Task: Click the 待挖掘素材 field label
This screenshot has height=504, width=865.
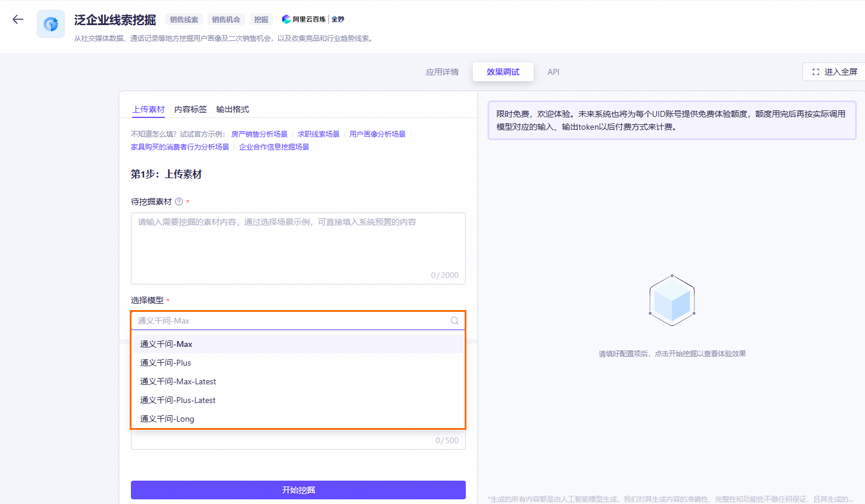Action: click(x=151, y=201)
